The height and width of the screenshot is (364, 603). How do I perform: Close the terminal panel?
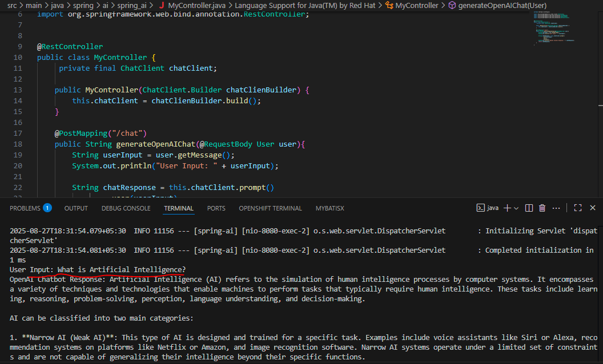[x=592, y=208]
